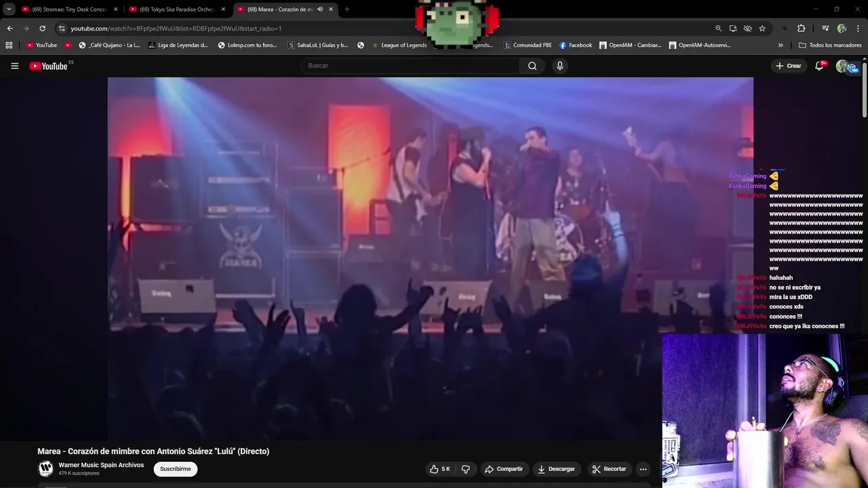Open the YouTube account avatar menu

[x=843, y=66]
